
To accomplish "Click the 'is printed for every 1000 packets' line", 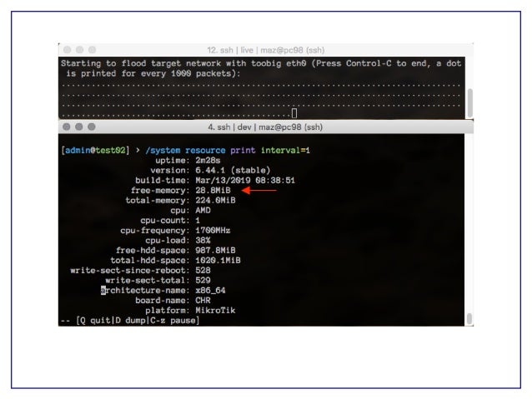I will [x=153, y=73].
